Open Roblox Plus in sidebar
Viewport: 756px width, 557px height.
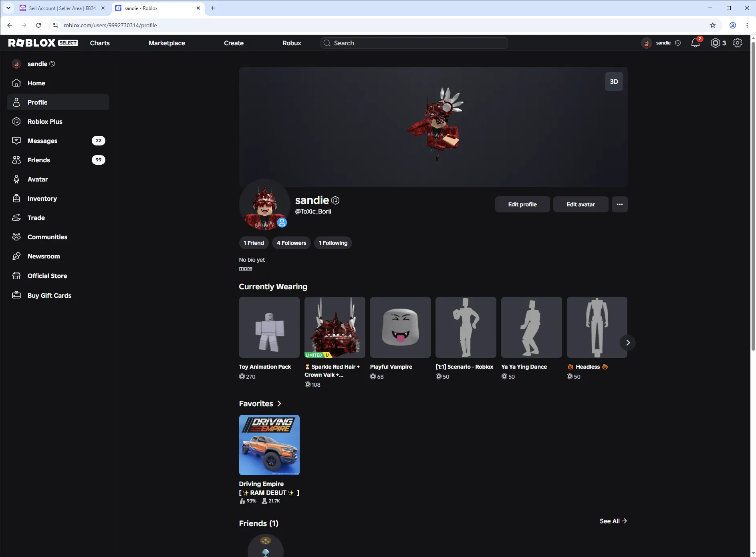point(58,121)
